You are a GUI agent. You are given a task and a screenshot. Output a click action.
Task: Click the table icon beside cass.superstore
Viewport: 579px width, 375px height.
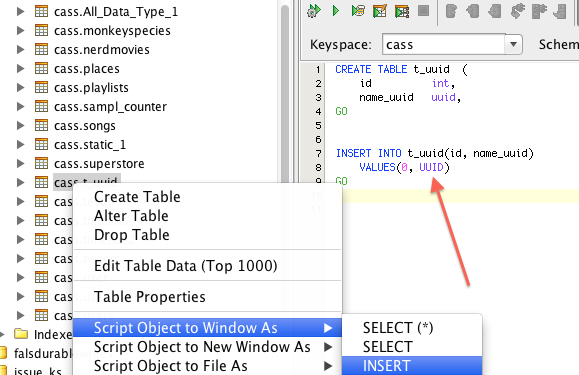pos(41,164)
